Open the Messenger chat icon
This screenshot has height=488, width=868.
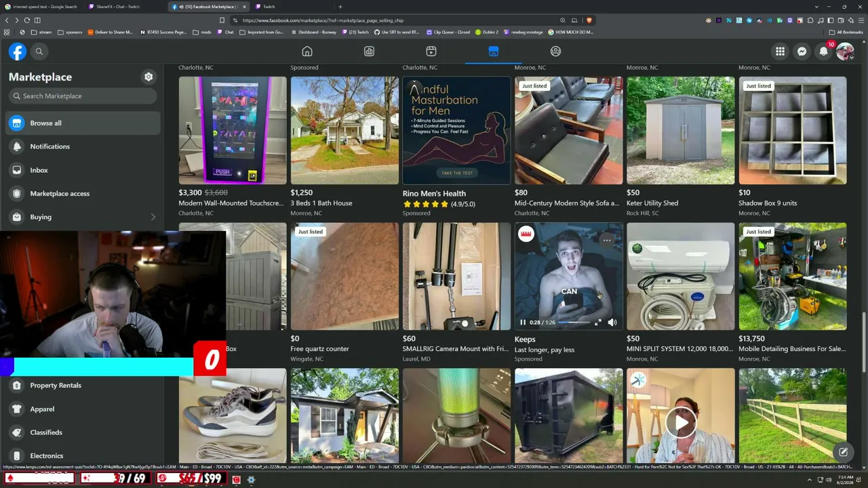(802, 52)
